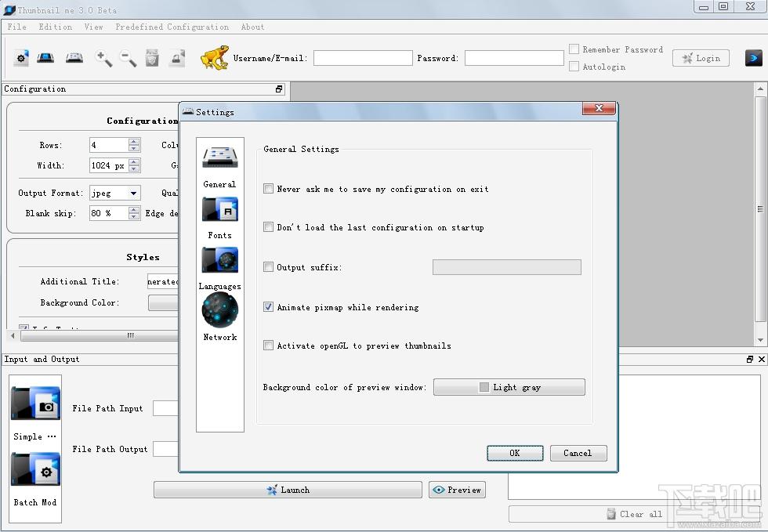Image resolution: width=768 pixels, height=532 pixels.
Task: Close the Settings dialog with X
Action: click(599, 108)
